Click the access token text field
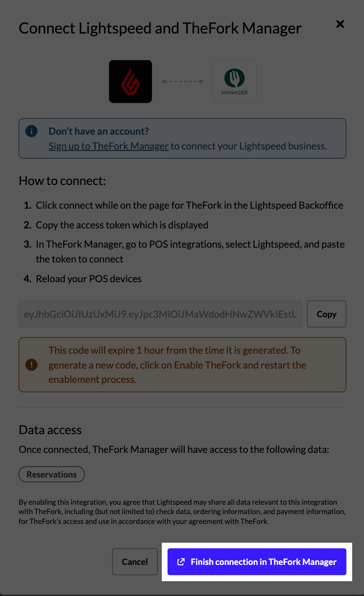Screen dimensions: 364x596 (160, 314)
